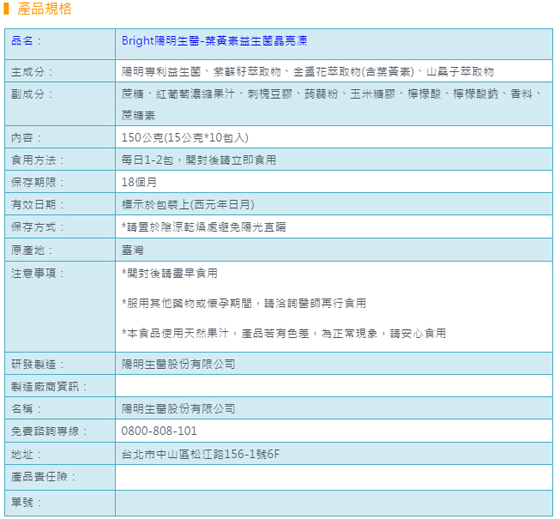Select the 內容 label cell

[60, 137]
